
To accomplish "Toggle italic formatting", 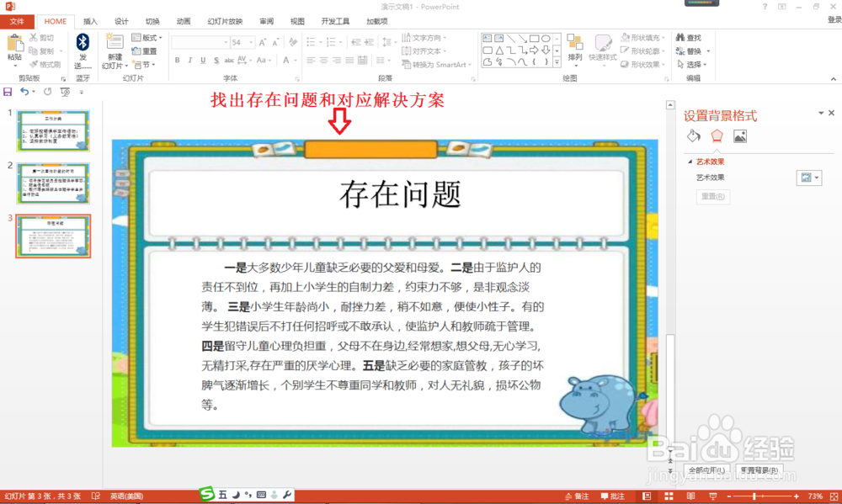I will pyautogui.click(x=189, y=61).
